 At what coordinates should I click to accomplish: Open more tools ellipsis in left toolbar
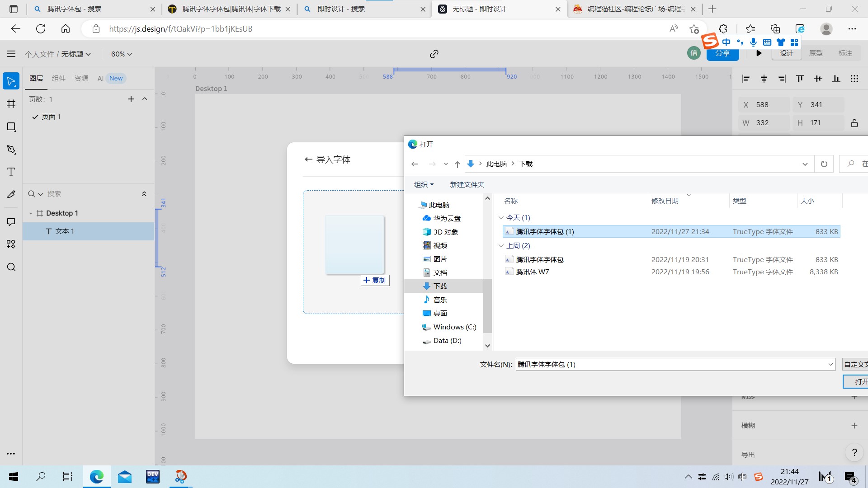11,454
